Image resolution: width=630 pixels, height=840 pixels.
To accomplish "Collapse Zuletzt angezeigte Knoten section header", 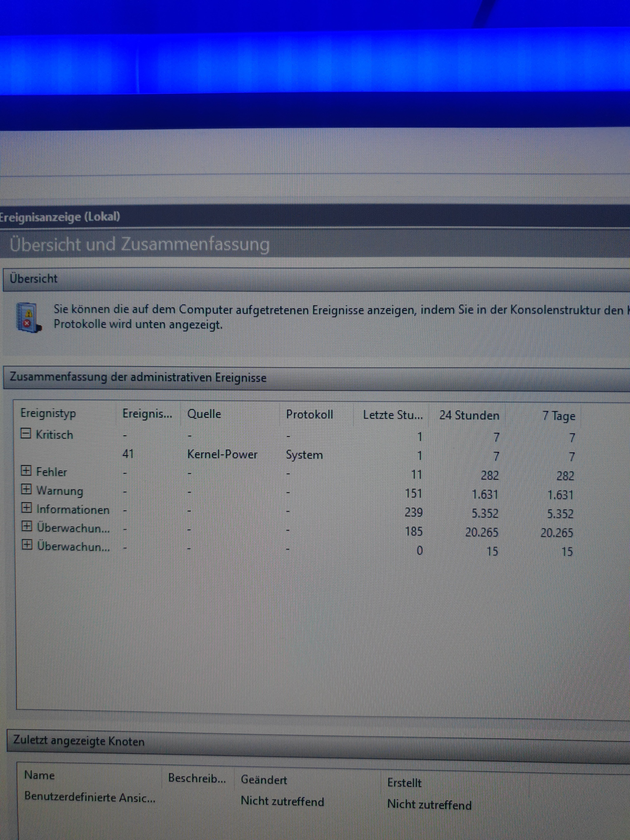I will click(79, 741).
